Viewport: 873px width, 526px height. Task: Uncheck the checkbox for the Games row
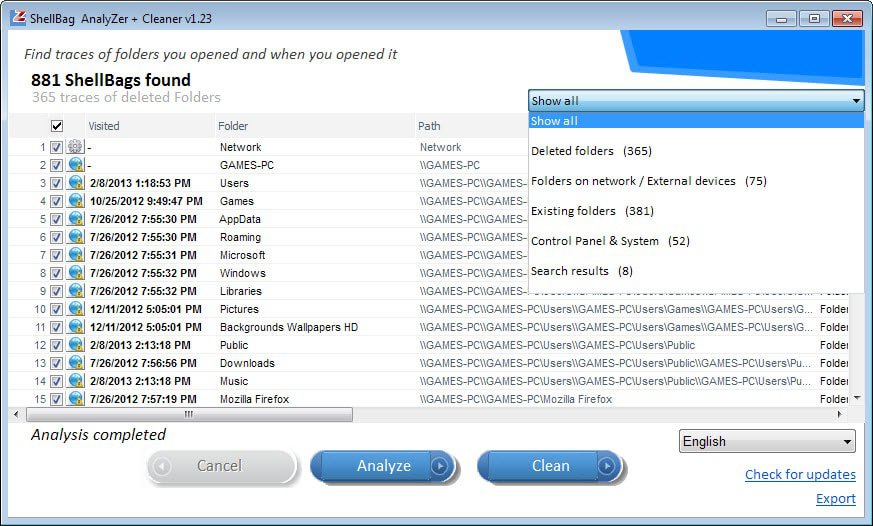coord(57,201)
